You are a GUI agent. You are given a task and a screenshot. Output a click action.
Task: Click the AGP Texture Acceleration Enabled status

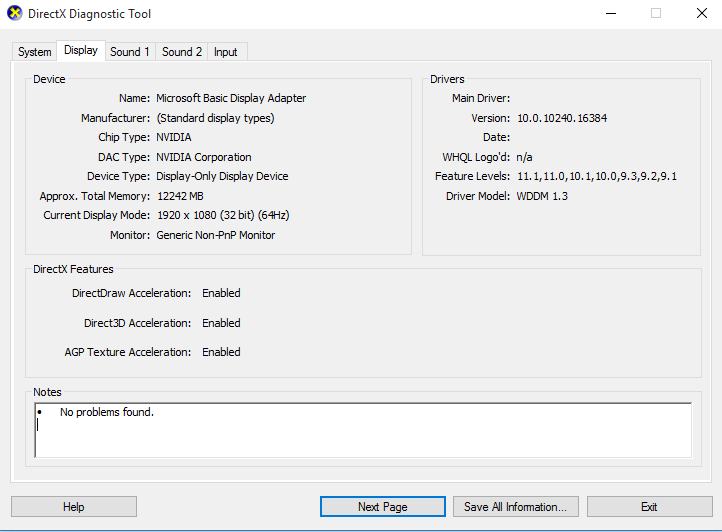(221, 352)
